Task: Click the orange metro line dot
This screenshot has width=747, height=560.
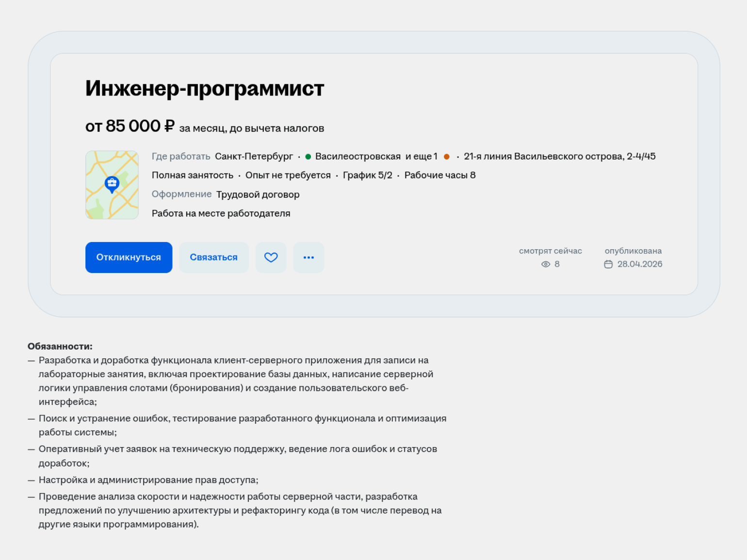Action: [447, 157]
